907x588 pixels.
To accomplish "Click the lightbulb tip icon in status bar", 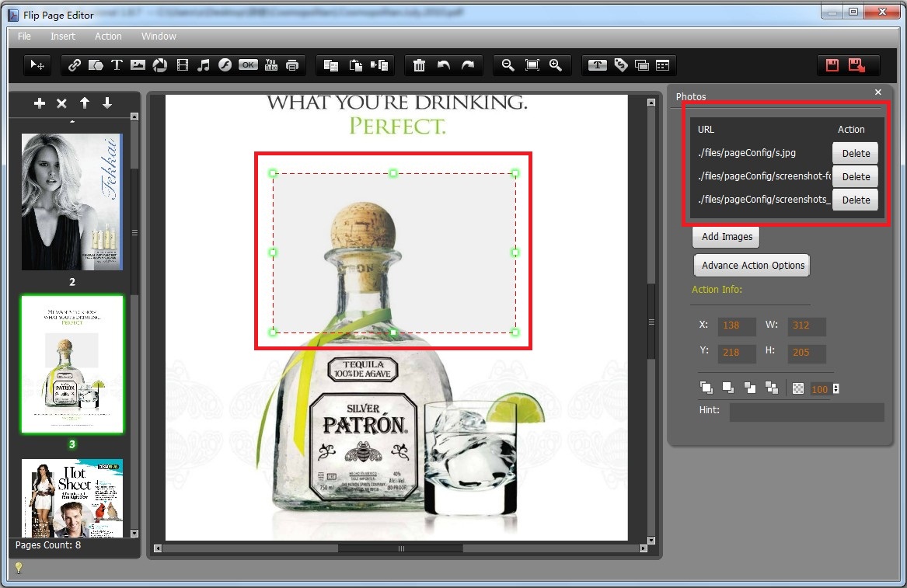I will pos(19,569).
